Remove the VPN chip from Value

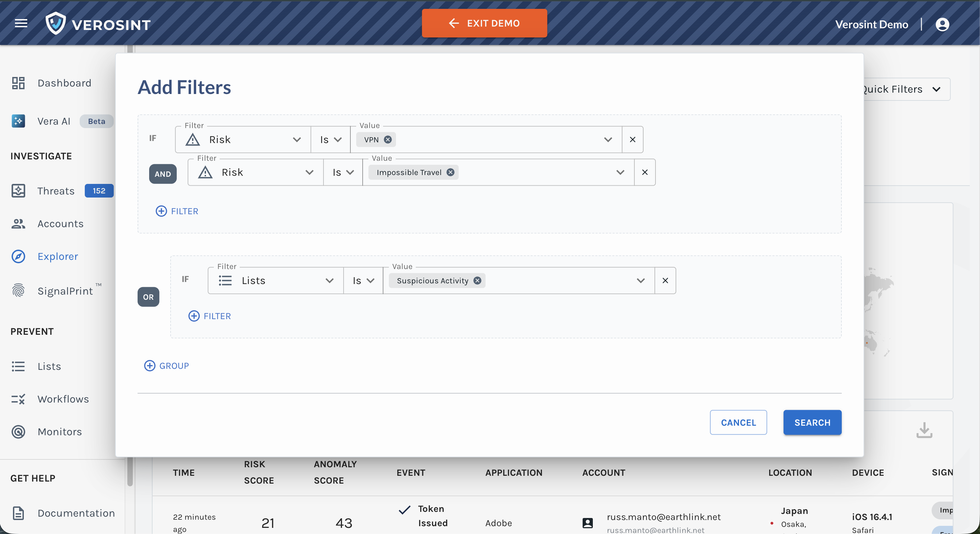click(388, 140)
